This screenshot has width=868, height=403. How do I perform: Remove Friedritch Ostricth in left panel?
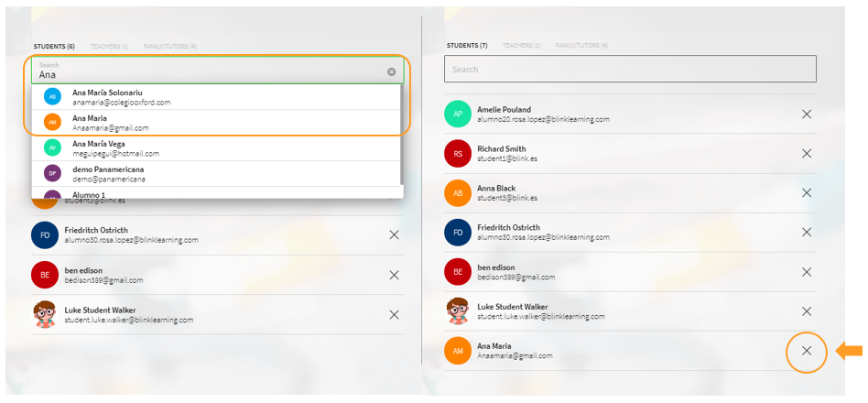click(x=394, y=235)
